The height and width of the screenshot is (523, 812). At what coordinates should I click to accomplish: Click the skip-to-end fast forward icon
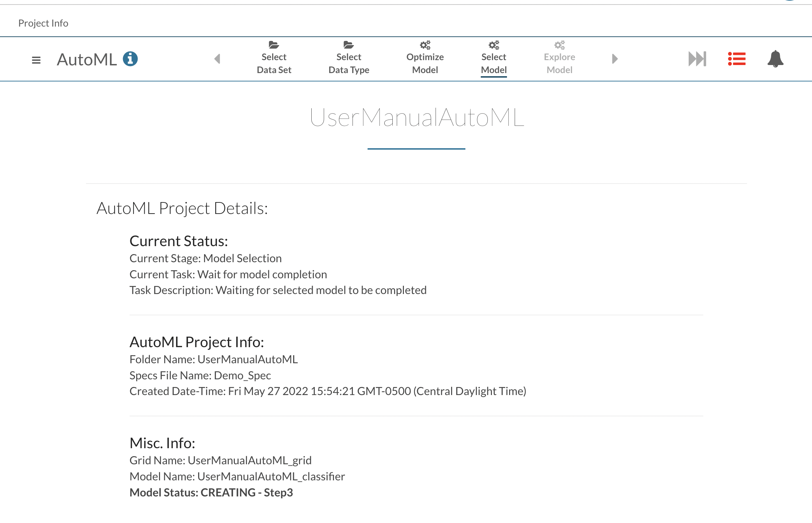pos(697,59)
